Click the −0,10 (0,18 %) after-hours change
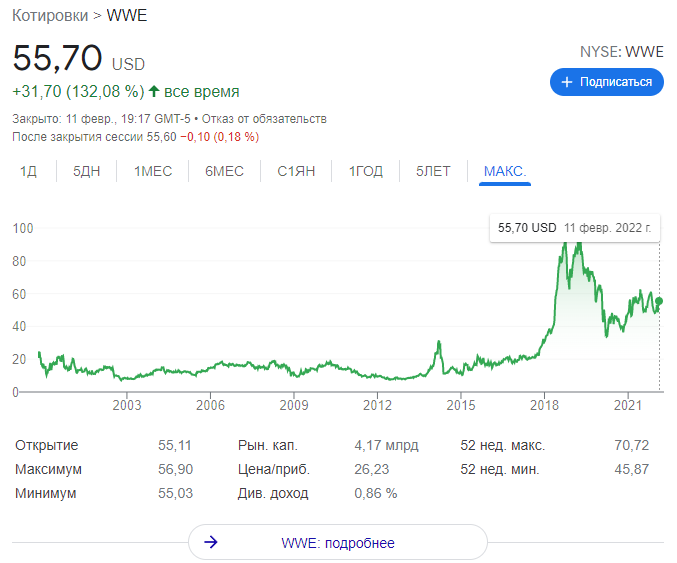677x563 pixels. point(219,137)
